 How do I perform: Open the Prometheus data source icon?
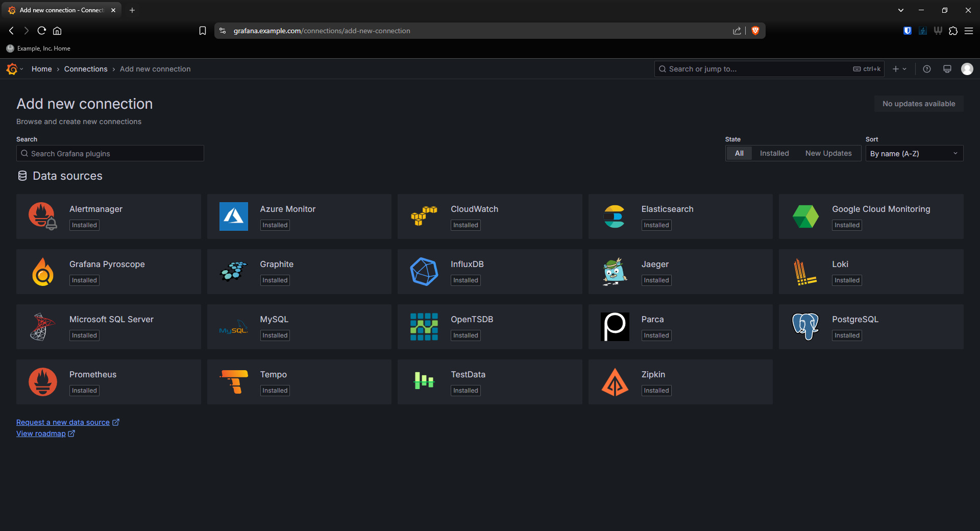(x=43, y=382)
